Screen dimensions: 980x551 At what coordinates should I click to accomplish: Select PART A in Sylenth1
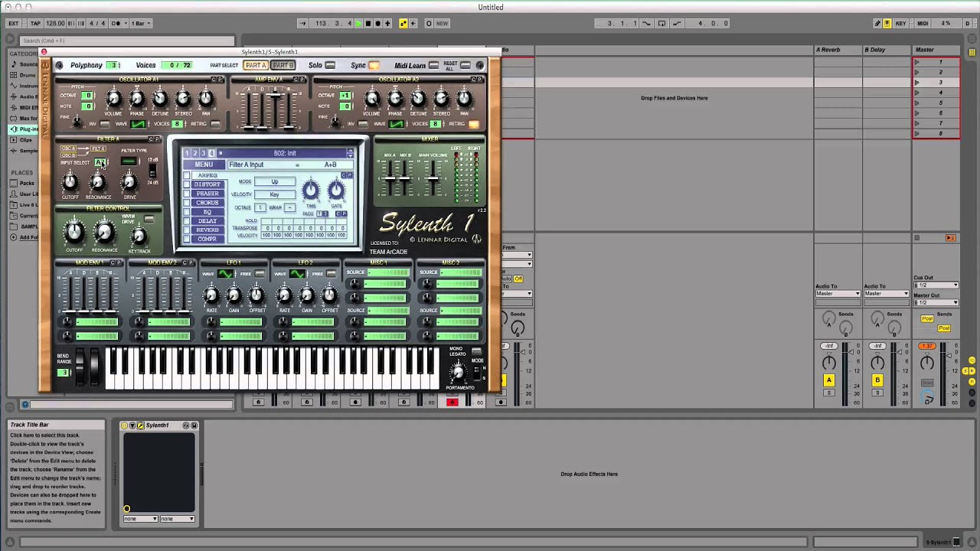[256, 65]
